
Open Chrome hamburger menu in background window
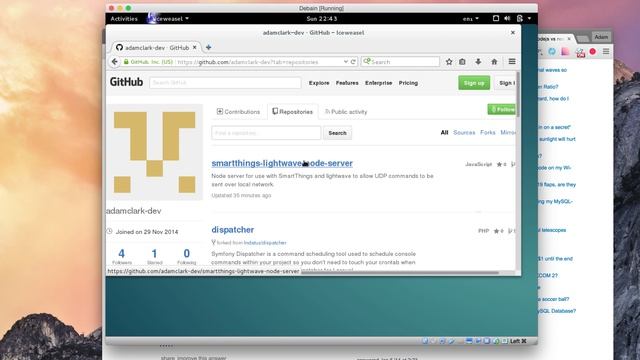(606, 51)
